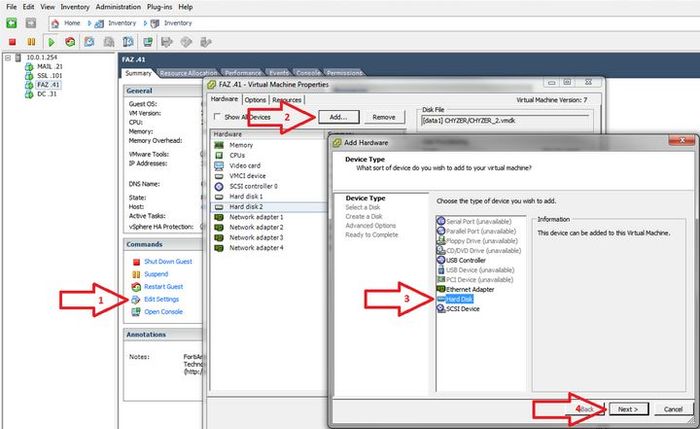Click the red Power Off toolbar icon

coord(12,42)
